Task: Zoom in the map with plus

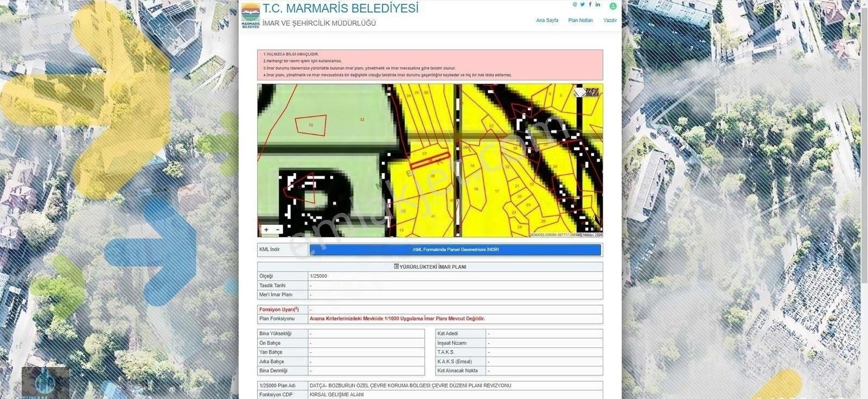Action: 266,230
